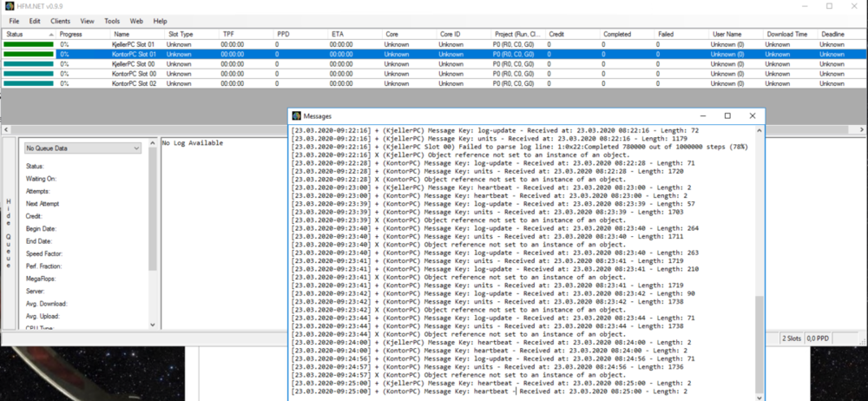Image resolution: width=868 pixels, height=401 pixels.
Task: Click the queue panel vertical scrollbar
Action: [153, 234]
